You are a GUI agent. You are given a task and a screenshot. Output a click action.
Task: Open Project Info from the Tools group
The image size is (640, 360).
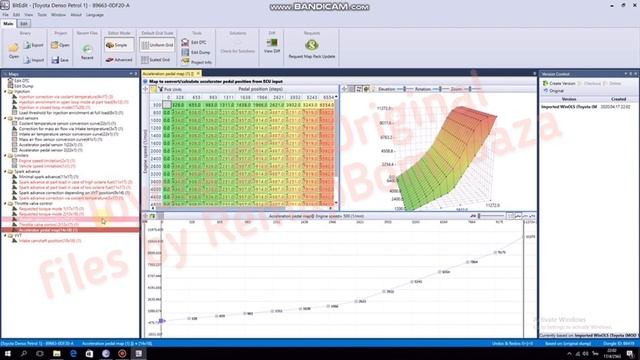[197, 62]
